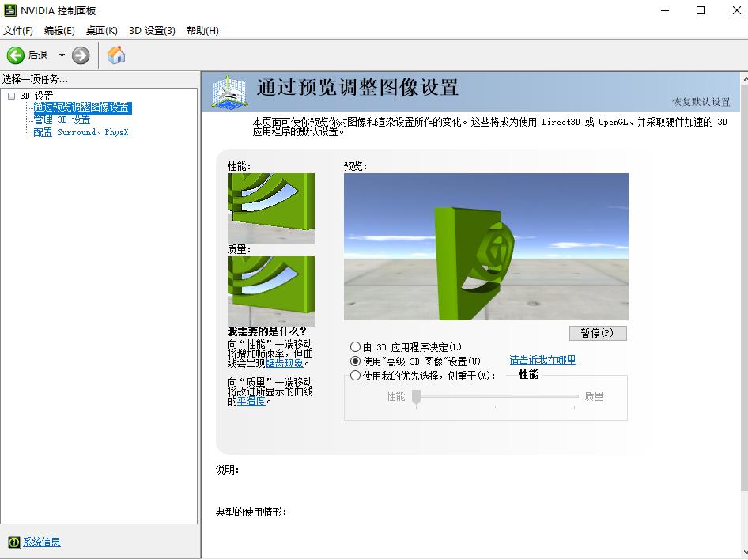Click the Forward navigation arrow icon
Screen dimensions: 748x560
(x=78, y=55)
